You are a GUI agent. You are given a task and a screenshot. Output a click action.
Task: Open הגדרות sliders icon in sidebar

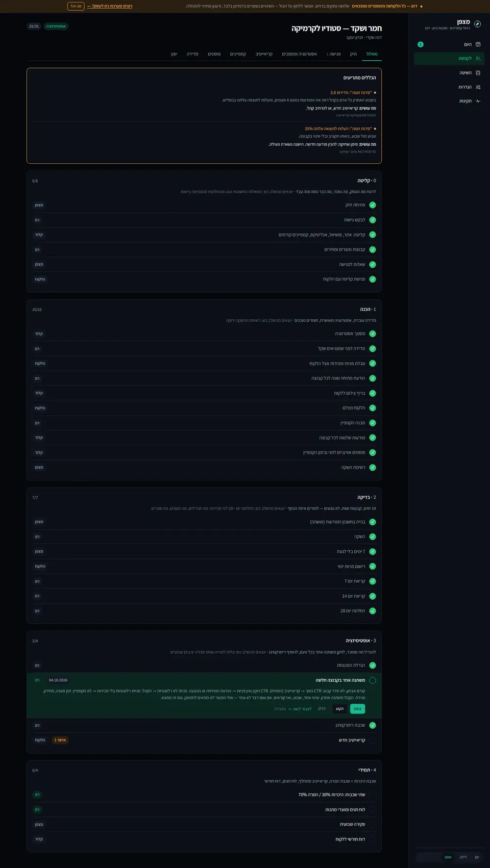click(x=478, y=87)
